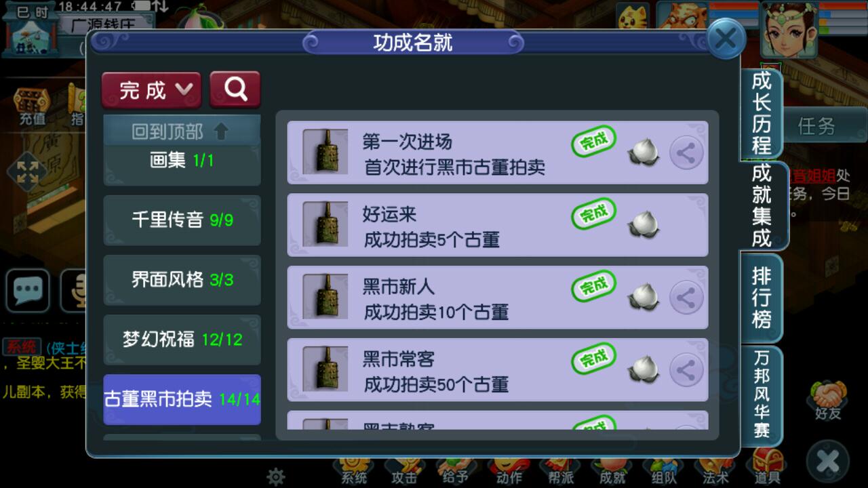Click the player character portrait
The image size is (868, 488).
[789, 28]
